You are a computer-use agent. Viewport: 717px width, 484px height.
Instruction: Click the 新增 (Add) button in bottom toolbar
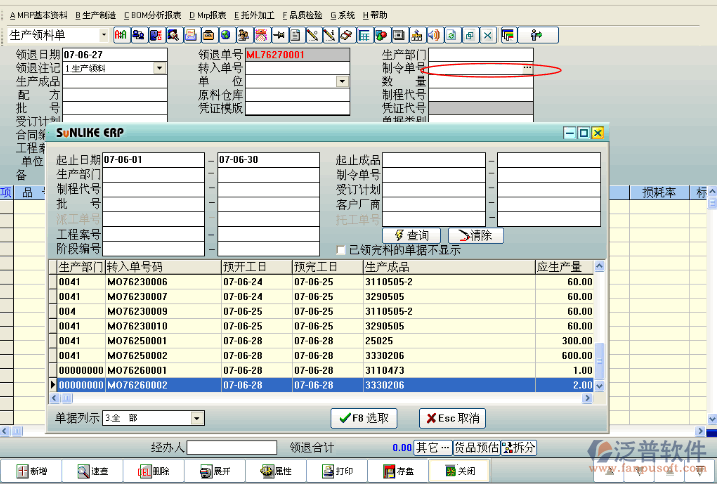point(31,471)
